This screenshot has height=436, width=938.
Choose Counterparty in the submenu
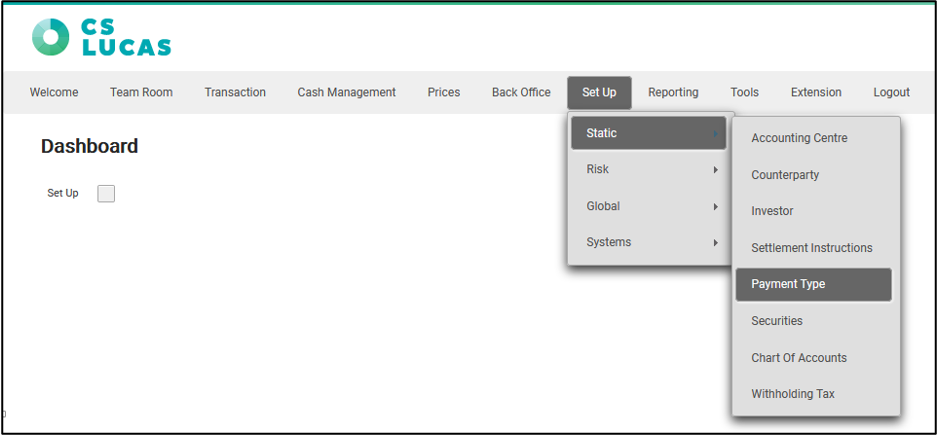point(785,175)
